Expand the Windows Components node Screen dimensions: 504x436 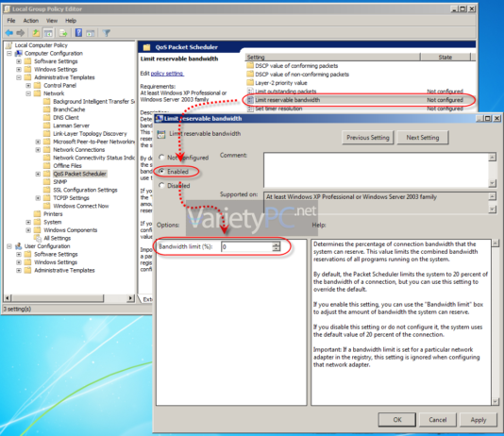coord(28,230)
